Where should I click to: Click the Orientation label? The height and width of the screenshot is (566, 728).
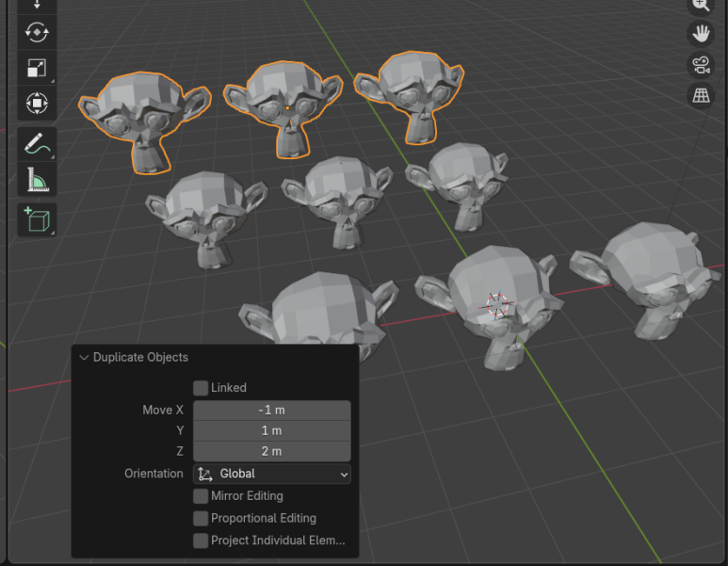tap(154, 474)
